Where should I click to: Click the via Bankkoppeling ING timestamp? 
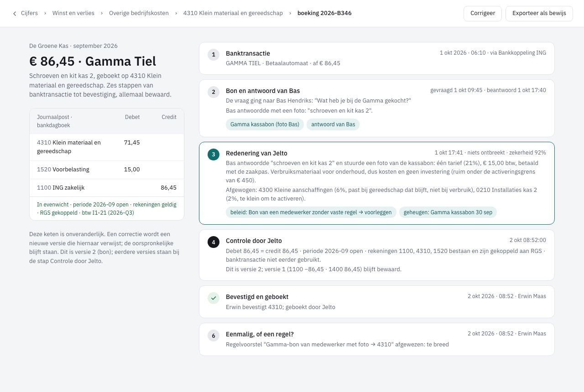(493, 53)
